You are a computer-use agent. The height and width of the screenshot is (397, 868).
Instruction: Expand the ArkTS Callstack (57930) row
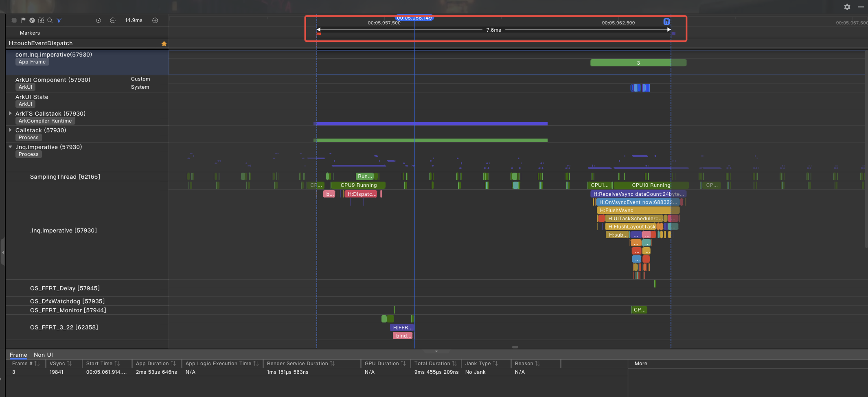click(x=10, y=114)
